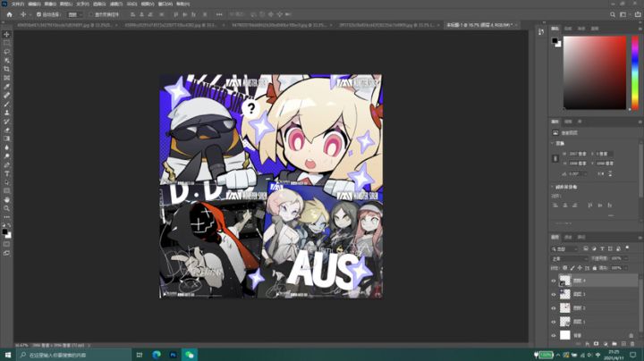This screenshot has width=644, height=361.
Task: Select the Eraser tool
Action: point(6,130)
